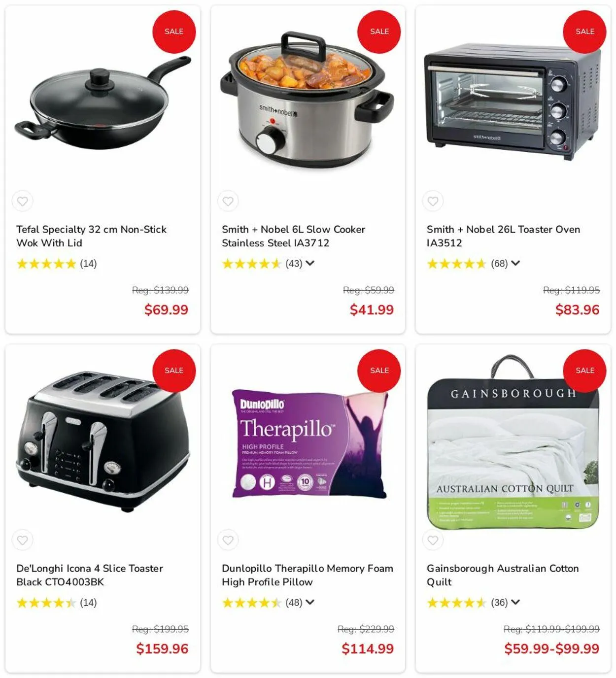Click SALE badge on Tefal Wok
The image size is (616, 678).
pyautogui.click(x=174, y=32)
